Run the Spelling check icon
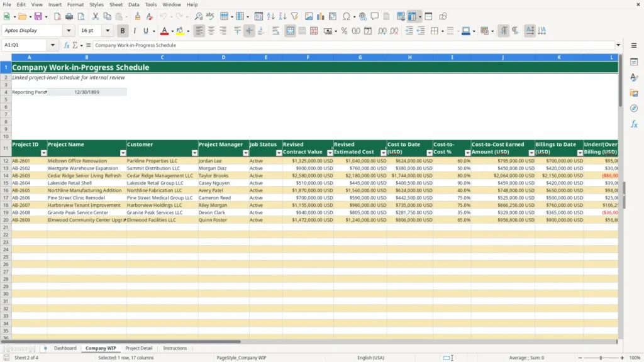 pyautogui.click(x=210, y=16)
